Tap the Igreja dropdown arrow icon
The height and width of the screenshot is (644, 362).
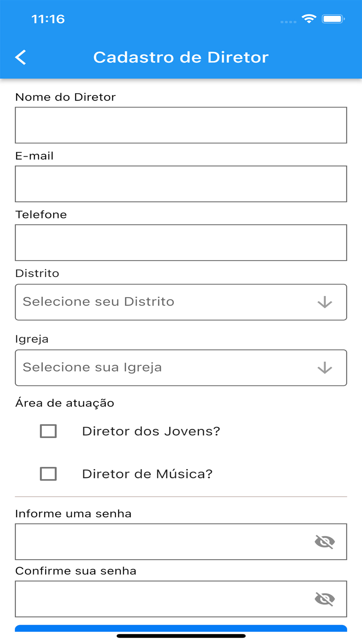[325, 368]
